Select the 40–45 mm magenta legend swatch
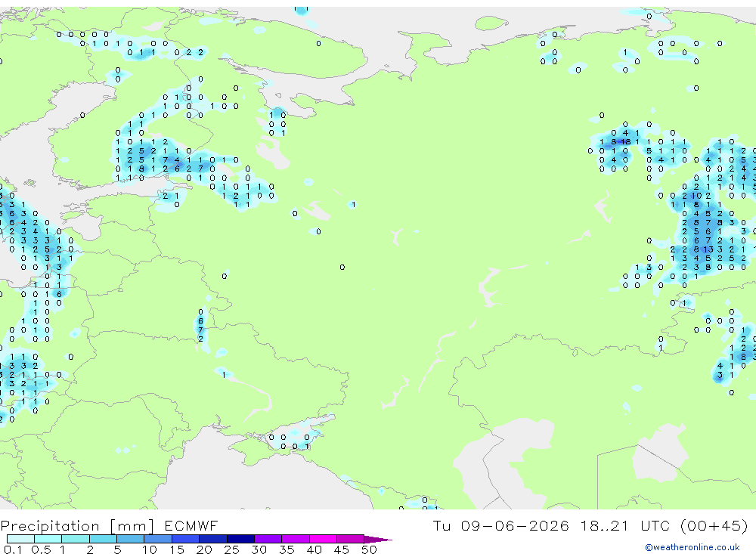Screen dimensions: 756x554 coord(323,539)
